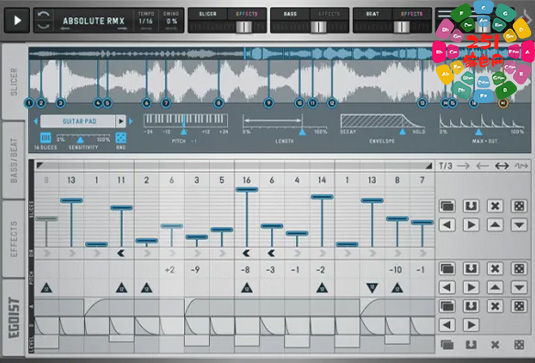This screenshot has width=535, height=363.
Task: Shift attack/decay lane steps right
Action: click(x=471, y=325)
